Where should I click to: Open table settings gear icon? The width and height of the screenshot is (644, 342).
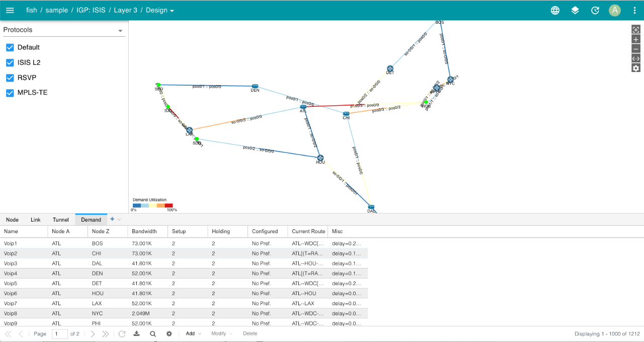tap(169, 334)
